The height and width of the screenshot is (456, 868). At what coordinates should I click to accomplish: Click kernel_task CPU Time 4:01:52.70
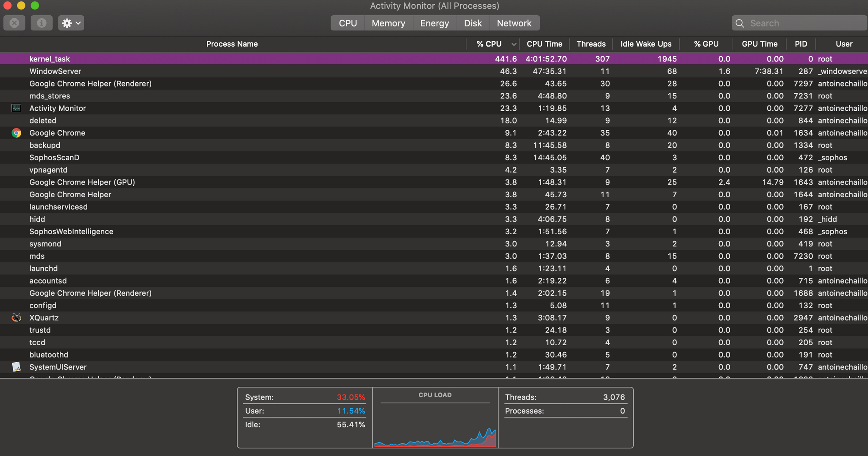tap(546, 59)
